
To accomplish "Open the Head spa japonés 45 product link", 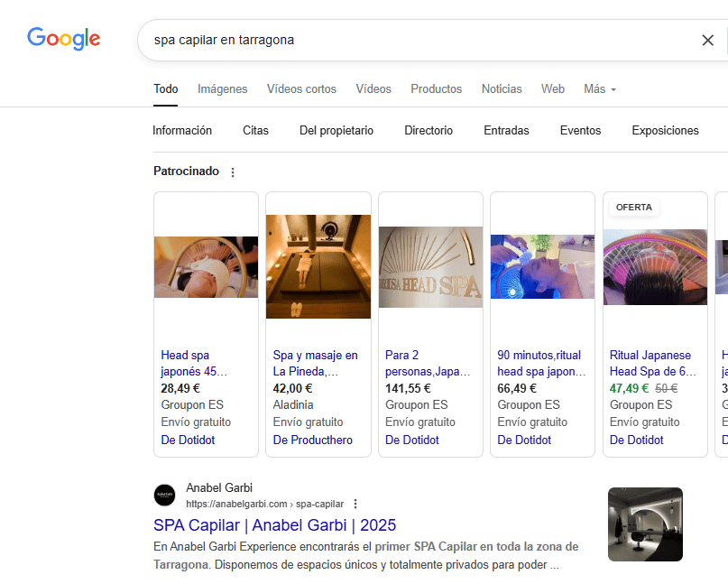I will pyautogui.click(x=194, y=363).
